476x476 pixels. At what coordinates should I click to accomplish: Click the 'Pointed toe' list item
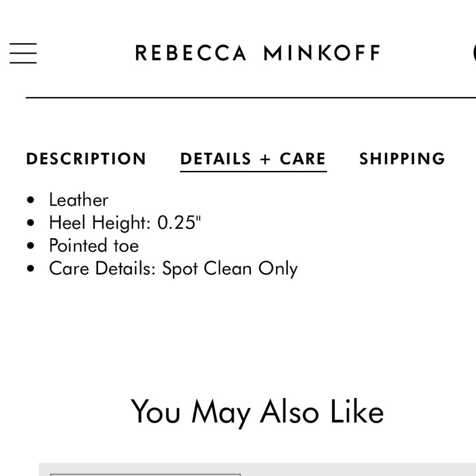[94, 246]
